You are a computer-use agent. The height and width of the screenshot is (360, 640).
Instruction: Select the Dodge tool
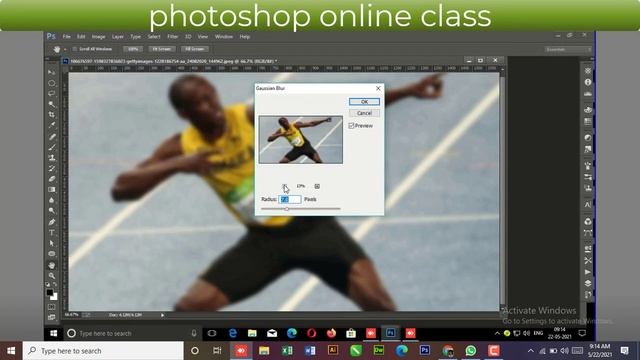point(51,211)
